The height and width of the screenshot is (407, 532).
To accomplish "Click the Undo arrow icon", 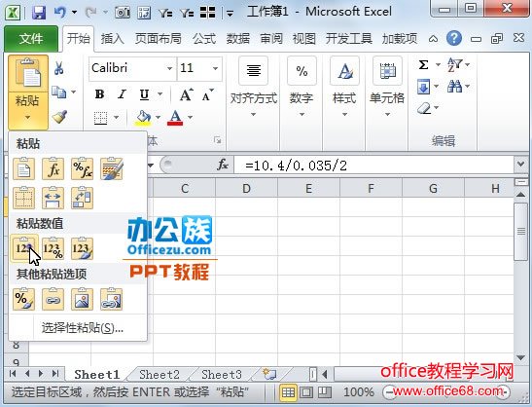I will coord(60,13).
